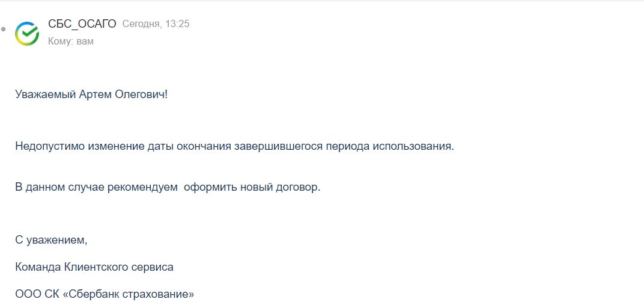Viewport: 644px width, 302px height.
Task: Click the Sber sender avatar logo
Action: point(27,32)
